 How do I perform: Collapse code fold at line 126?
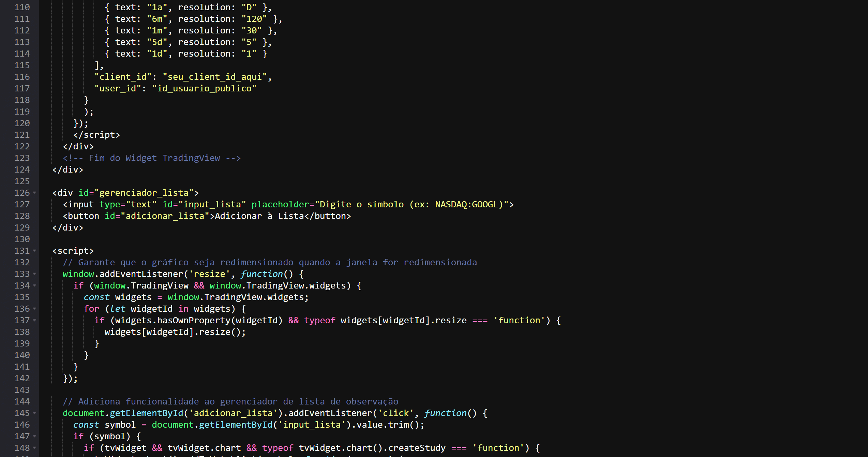tap(34, 193)
